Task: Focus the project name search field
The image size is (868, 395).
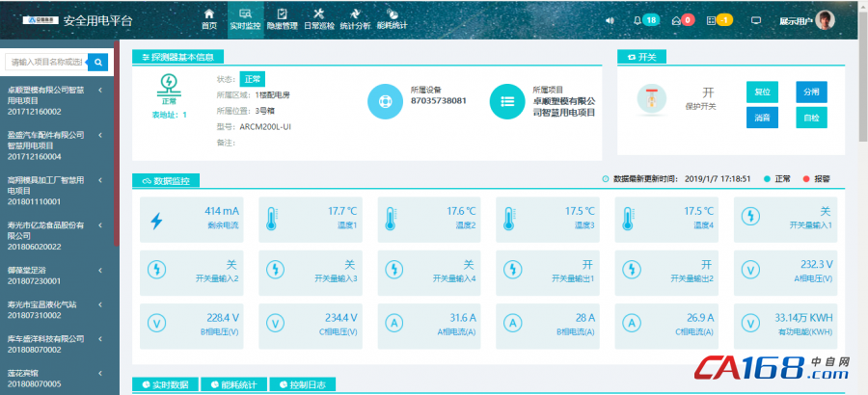Action: 46,62
